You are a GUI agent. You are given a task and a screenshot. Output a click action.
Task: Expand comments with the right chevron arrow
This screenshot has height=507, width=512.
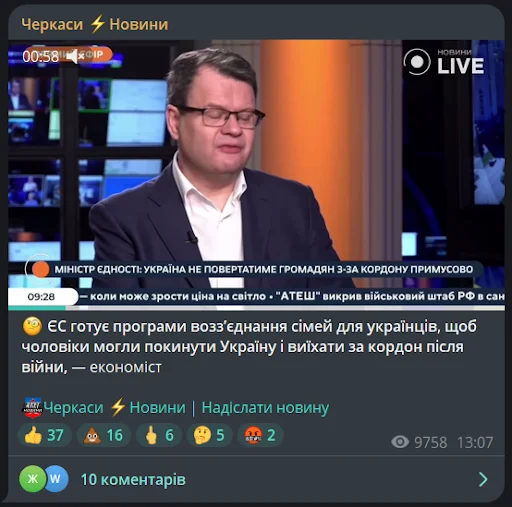pyautogui.click(x=483, y=479)
